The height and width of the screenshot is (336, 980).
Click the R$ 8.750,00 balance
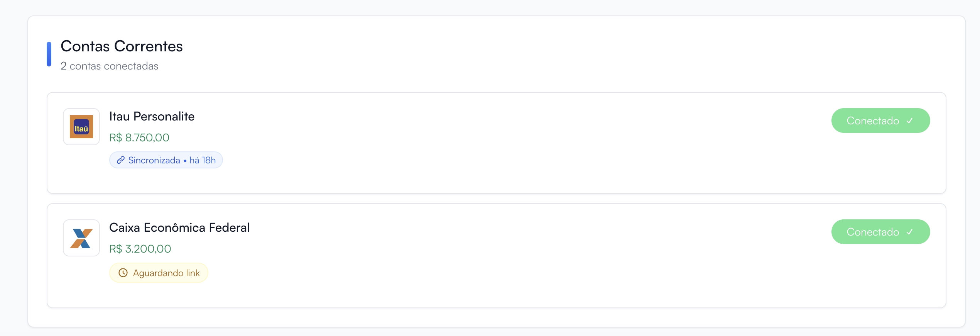[x=139, y=138]
